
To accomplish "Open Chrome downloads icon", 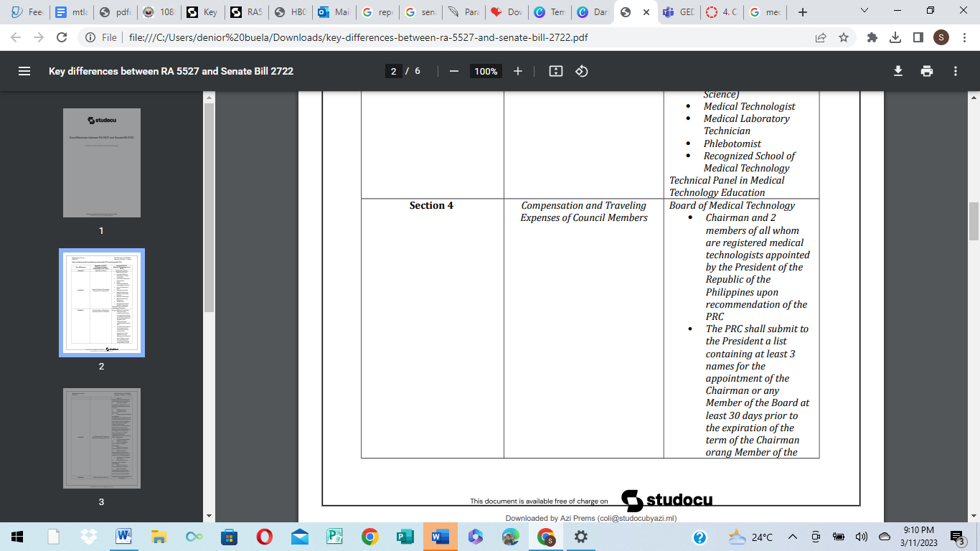I will 895,37.
